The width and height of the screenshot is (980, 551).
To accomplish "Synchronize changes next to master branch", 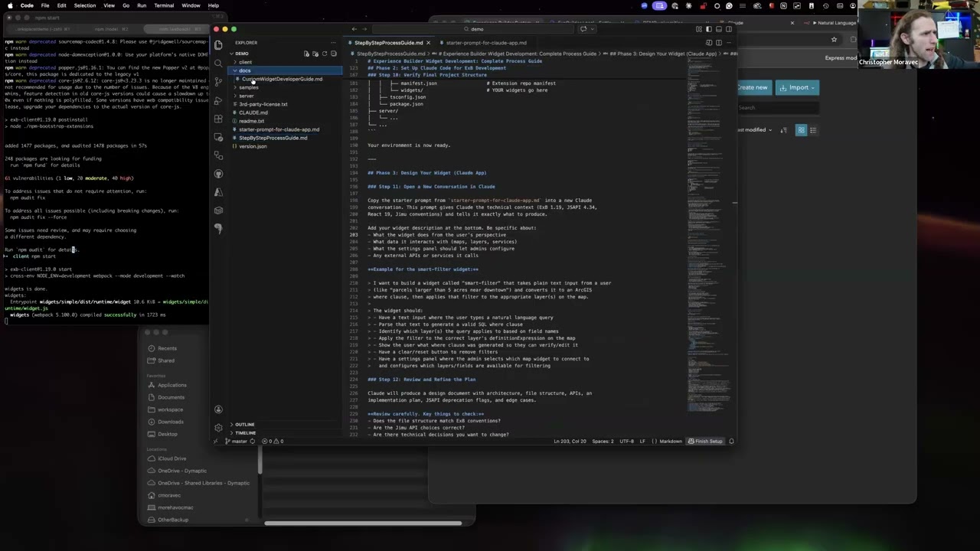I will click(x=252, y=442).
